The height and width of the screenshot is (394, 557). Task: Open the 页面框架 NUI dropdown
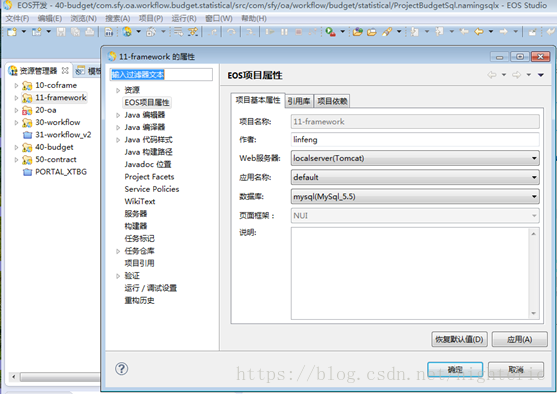(415, 215)
